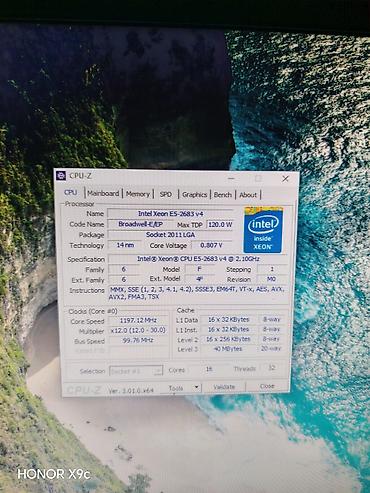Image resolution: width=370 pixels, height=493 pixels.
Task: Click the Threads count value
Action: click(272, 368)
